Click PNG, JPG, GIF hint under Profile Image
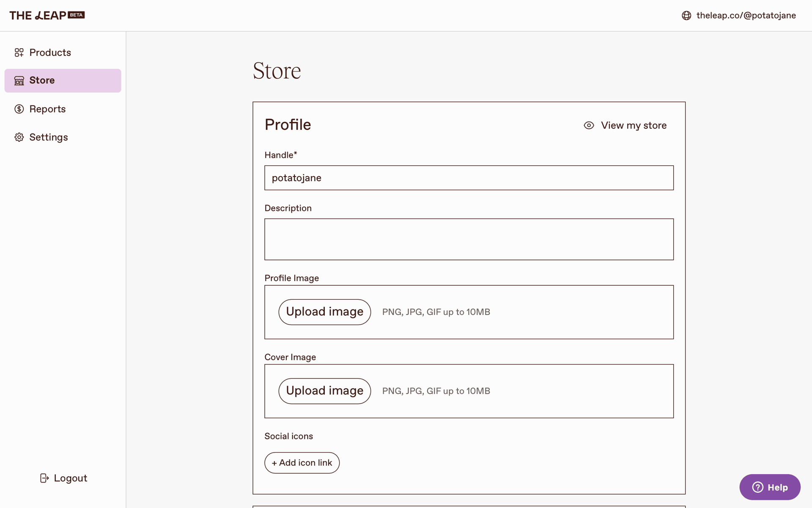The height and width of the screenshot is (508, 812). (x=436, y=312)
